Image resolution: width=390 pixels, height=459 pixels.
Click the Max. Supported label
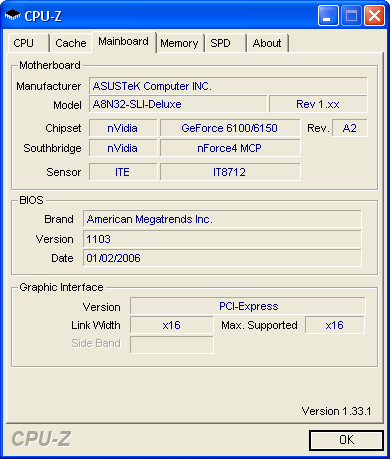259,325
